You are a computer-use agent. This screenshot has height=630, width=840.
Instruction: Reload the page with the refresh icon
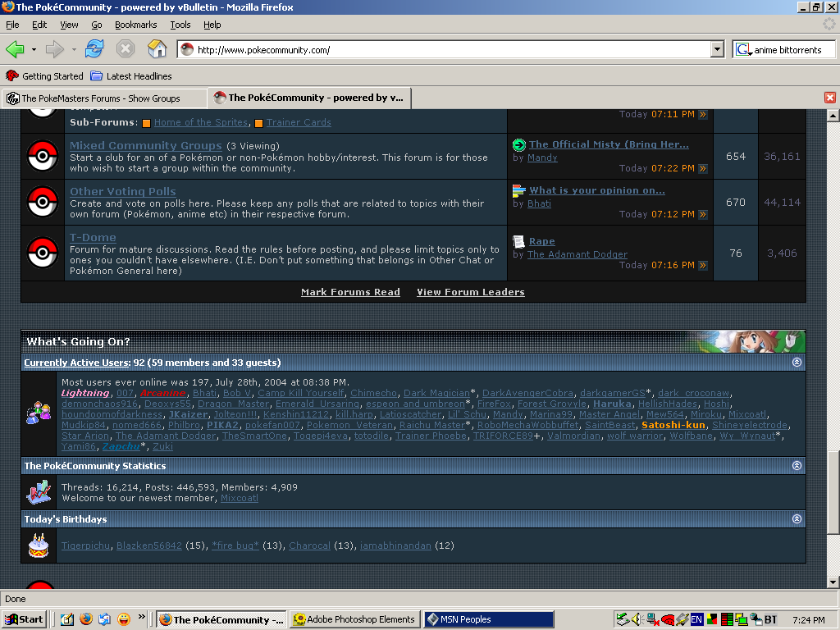tap(94, 49)
